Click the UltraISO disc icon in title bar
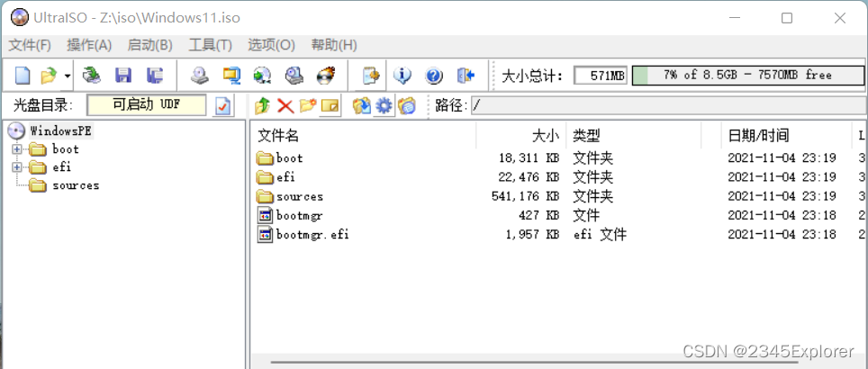This screenshot has height=369, width=868. [x=20, y=18]
